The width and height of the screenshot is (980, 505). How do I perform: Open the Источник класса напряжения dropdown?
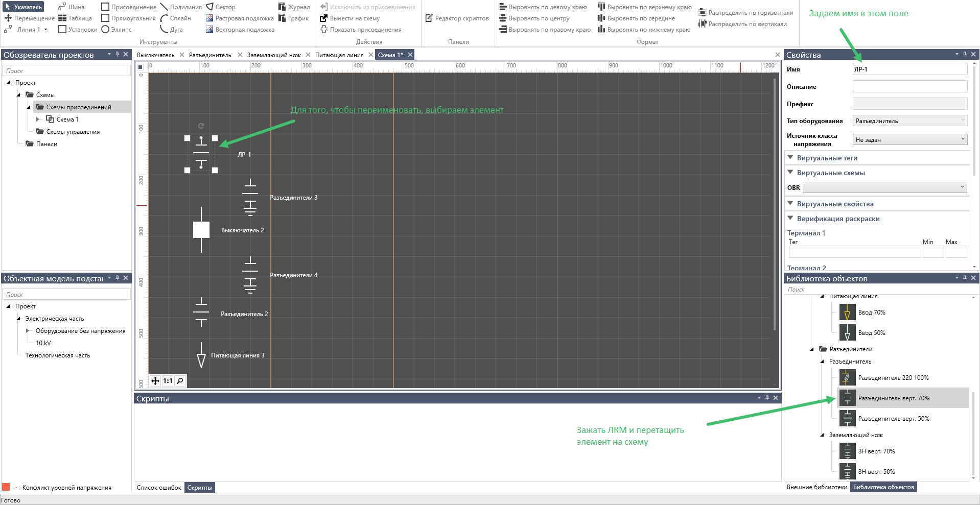910,139
